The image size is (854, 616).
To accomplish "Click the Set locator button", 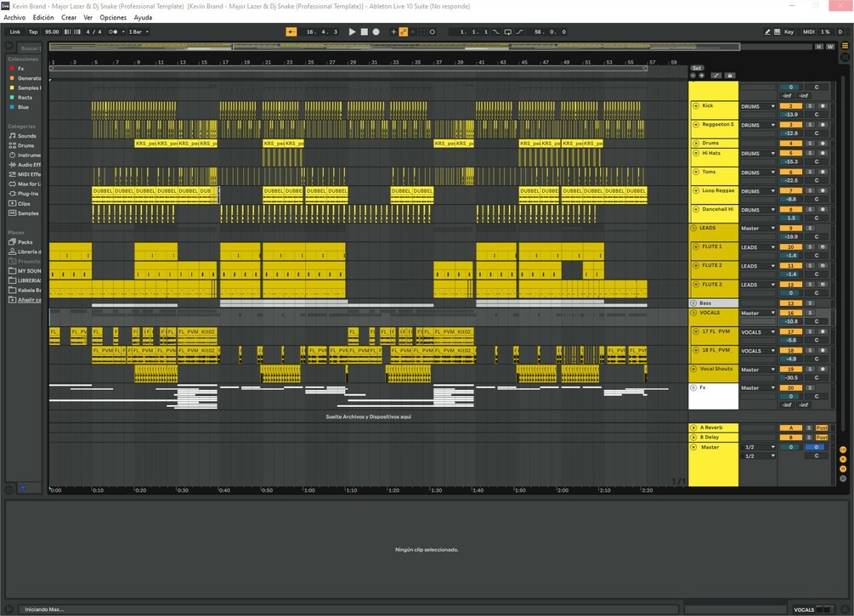I will (x=697, y=68).
